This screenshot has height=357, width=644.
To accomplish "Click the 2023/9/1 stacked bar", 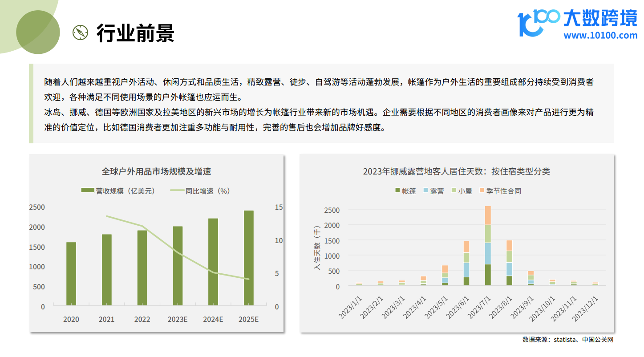I will point(531,278).
